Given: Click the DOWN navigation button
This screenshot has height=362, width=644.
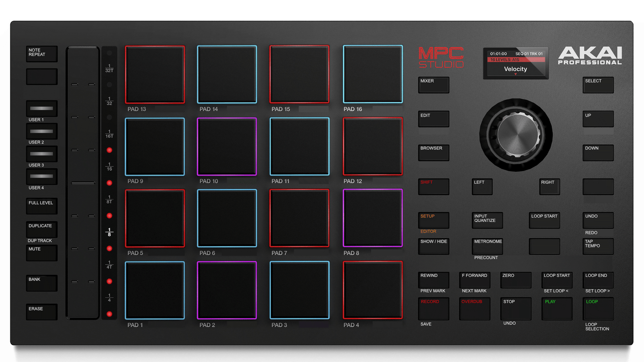Looking at the screenshot, I should [x=598, y=153].
